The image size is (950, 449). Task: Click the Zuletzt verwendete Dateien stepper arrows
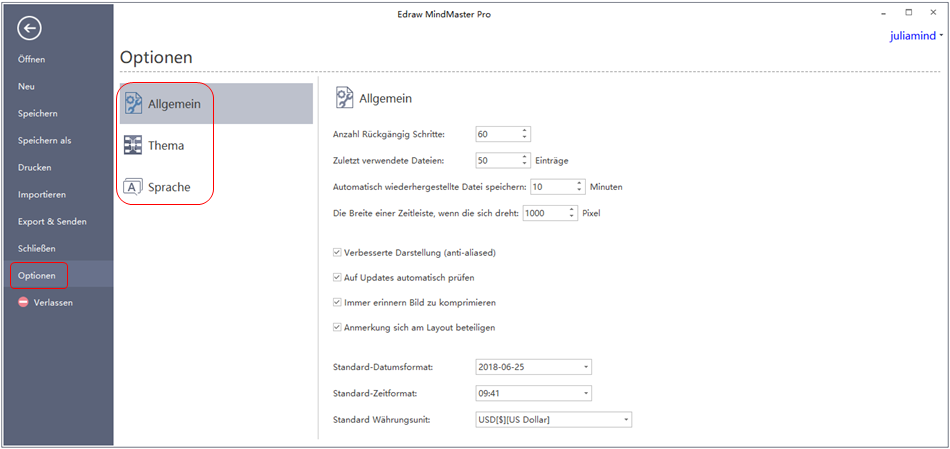[525, 160]
